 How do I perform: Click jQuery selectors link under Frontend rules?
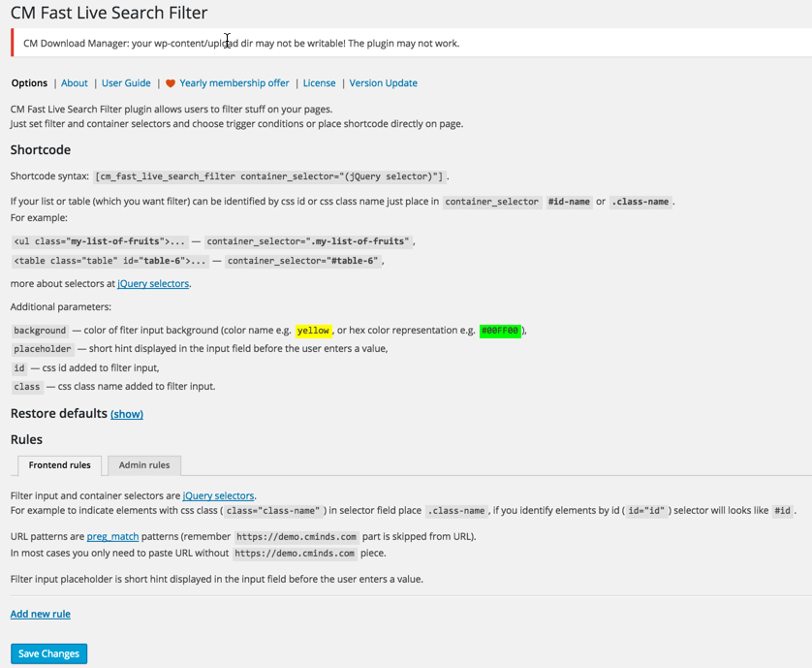click(218, 496)
